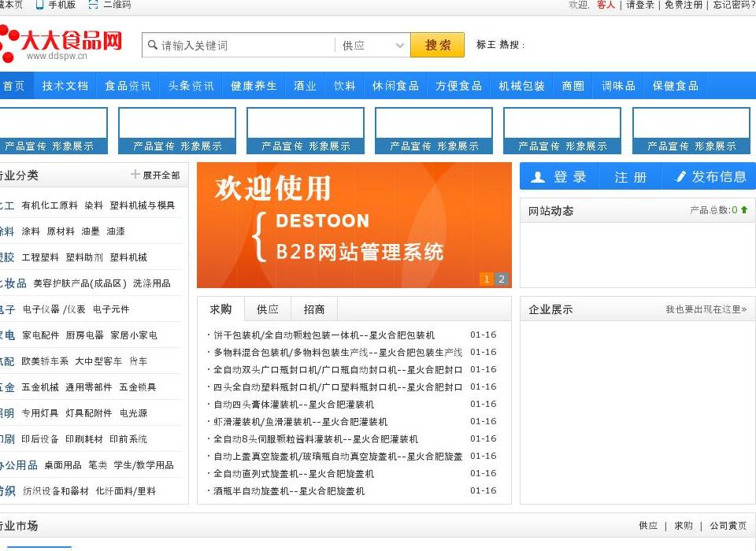The height and width of the screenshot is (551, 756).
Task: Open 保健食品 navigation item
Action: coord(676,86)
